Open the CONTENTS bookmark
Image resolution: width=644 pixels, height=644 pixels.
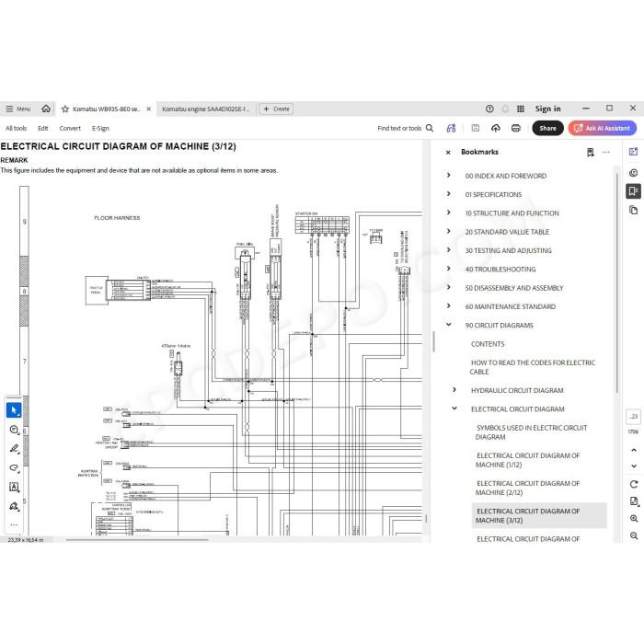(488, 344)
